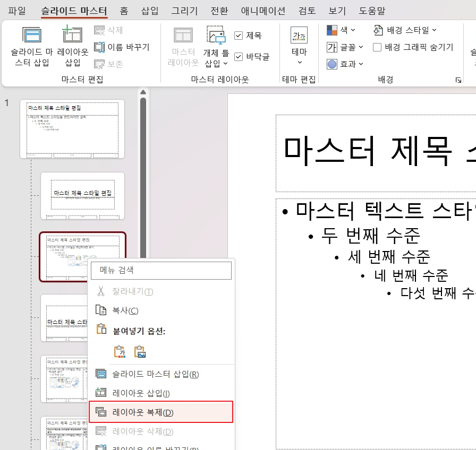
Task: Click the 효과 circle icon
Action: [x=332, y=64]
